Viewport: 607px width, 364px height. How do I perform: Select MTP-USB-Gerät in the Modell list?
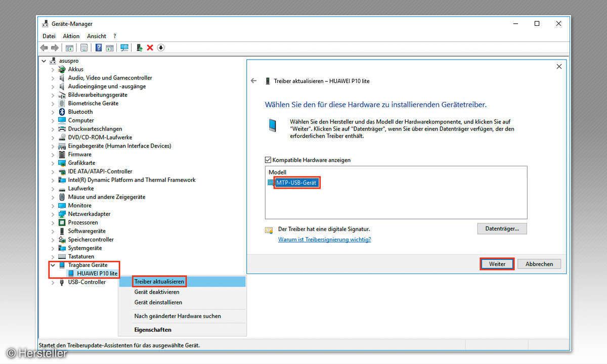pos(297,183)
